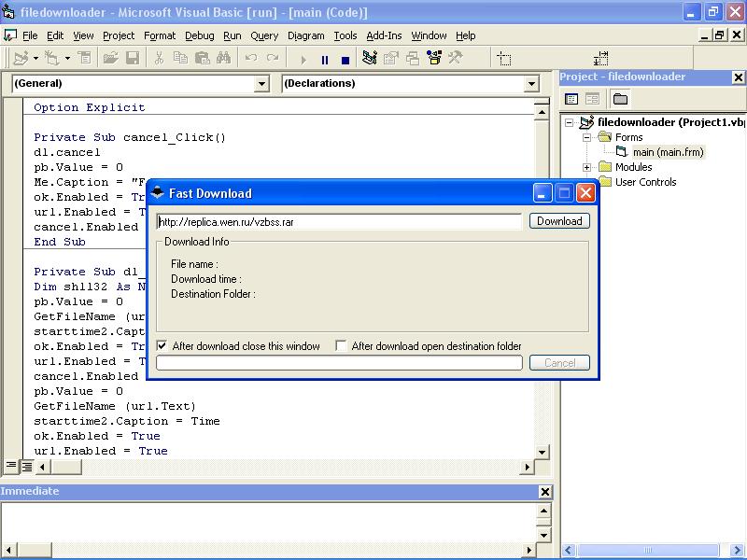Open the (General) object dropdown
The image size is (747, 560).
point(261,84)
